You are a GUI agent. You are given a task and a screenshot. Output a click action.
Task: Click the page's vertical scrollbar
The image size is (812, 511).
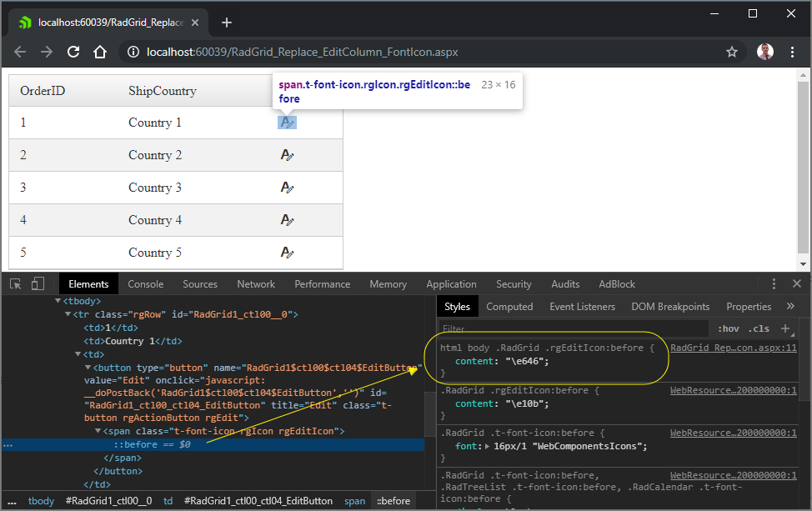(803, 167)
